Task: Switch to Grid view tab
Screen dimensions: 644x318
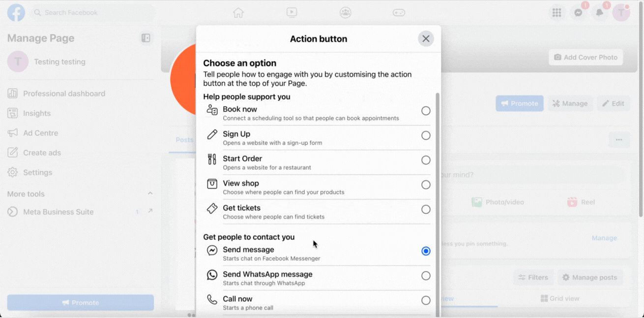Action: 560,298
